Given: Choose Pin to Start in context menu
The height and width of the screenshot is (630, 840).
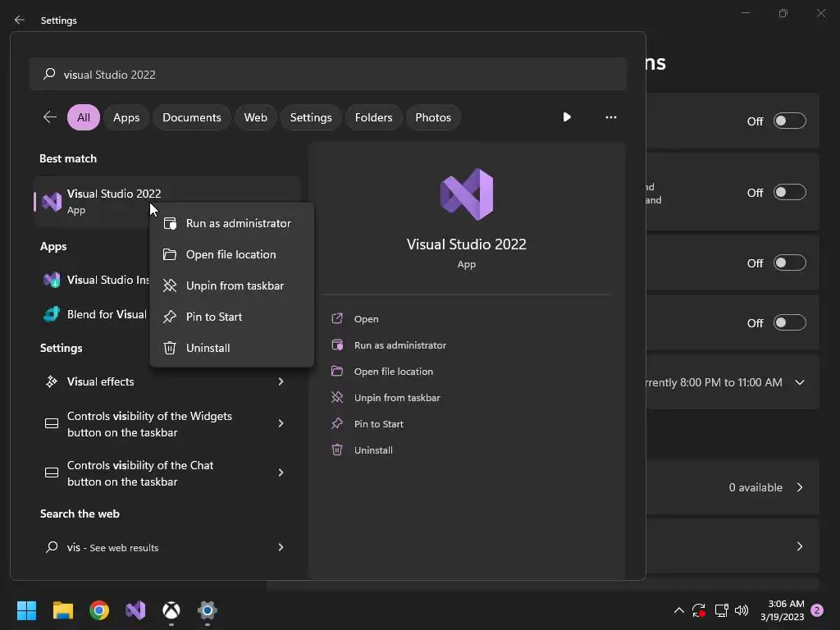Looking at the screenshot, I should coord(231,317).
